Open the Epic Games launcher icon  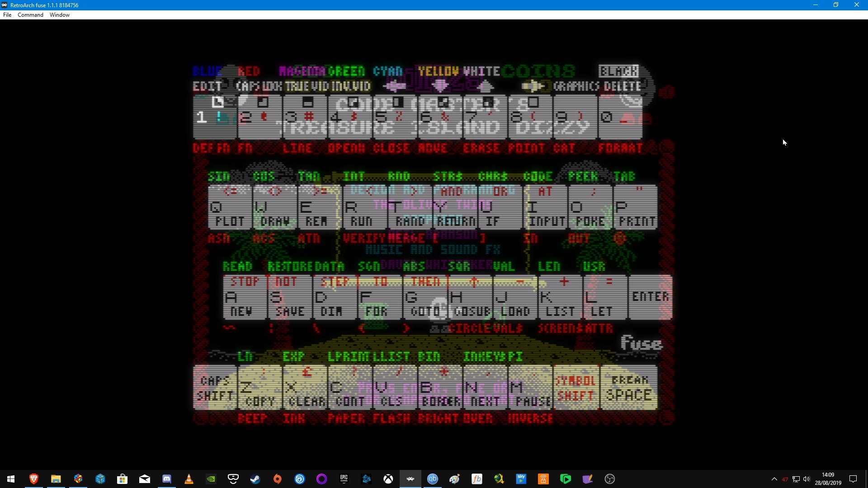point(344,479)
